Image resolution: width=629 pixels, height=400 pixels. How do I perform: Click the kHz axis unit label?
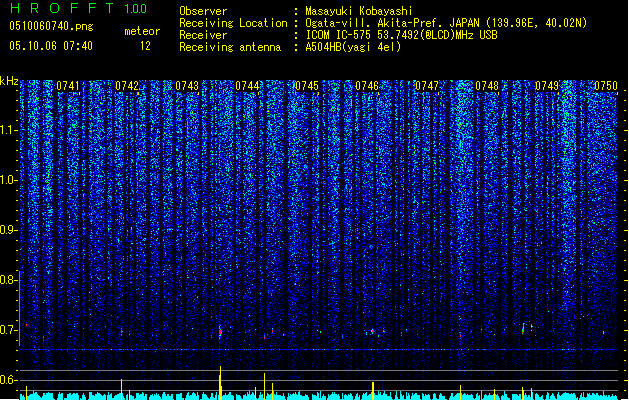(9, 81)
